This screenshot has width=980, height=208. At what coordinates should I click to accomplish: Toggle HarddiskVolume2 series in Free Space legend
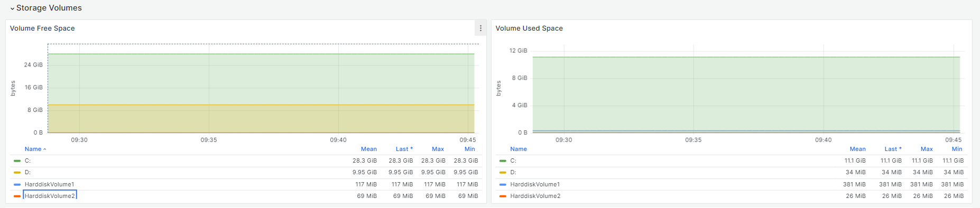click(50, 196)
